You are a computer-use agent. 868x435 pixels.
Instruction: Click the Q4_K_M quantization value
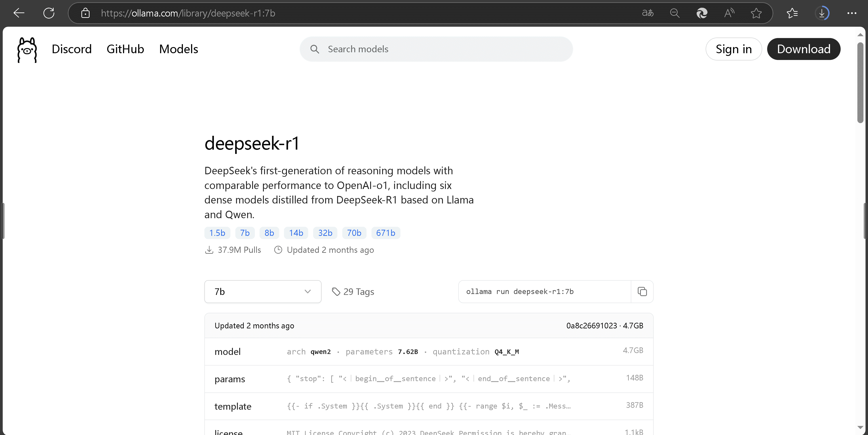506,352
